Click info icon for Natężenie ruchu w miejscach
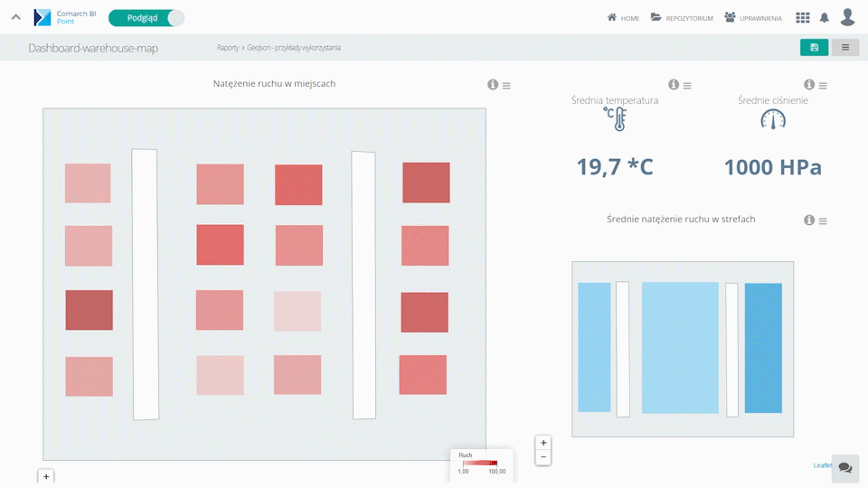The height and width of the screenshot is (488, 868). coord(493,85)
